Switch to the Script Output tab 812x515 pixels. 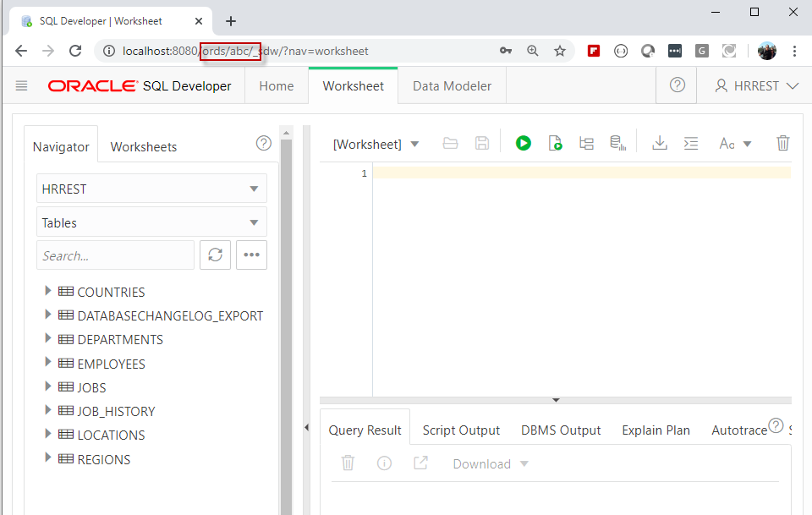pos(461,430)
